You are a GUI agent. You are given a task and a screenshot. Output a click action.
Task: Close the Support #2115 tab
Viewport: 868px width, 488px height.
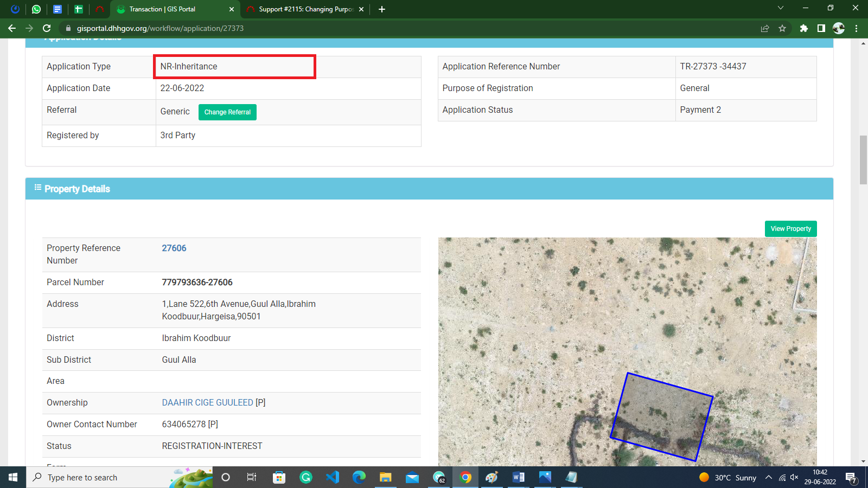click(x=361, y=9)
